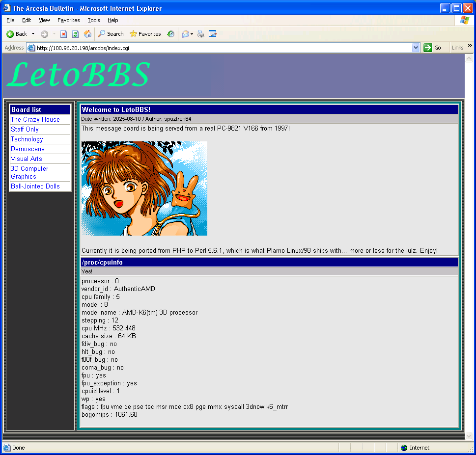Click the Links toolbar label

tap(457, 48)
